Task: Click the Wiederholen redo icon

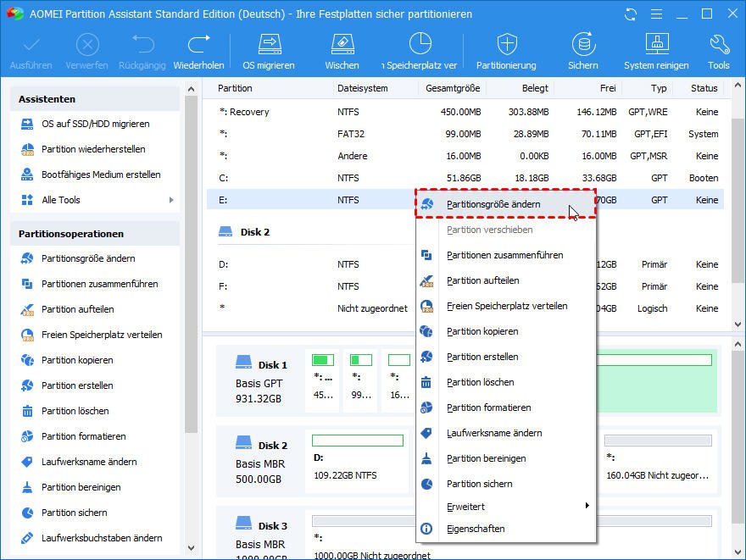Action: point(198,51)
